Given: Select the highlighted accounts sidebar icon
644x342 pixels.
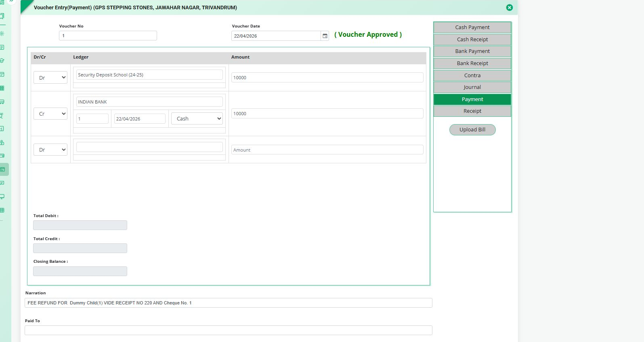Looking at the screenshot, I should click(3, 169).
